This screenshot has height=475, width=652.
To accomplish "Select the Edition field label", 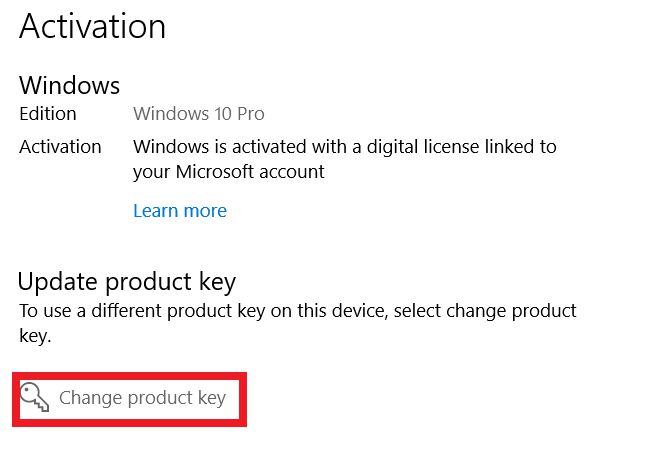I will (x=48, y=114).
